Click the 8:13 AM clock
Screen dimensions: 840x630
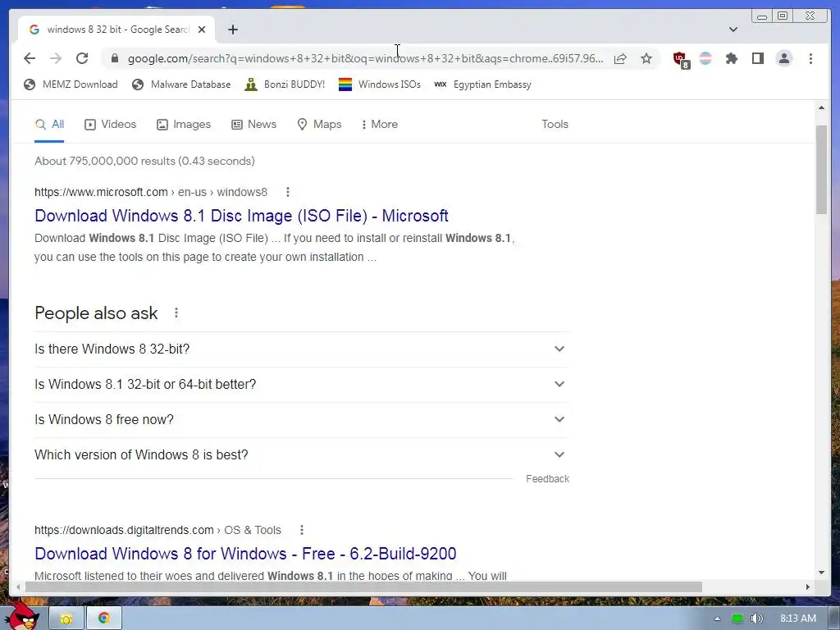(797, 619)
